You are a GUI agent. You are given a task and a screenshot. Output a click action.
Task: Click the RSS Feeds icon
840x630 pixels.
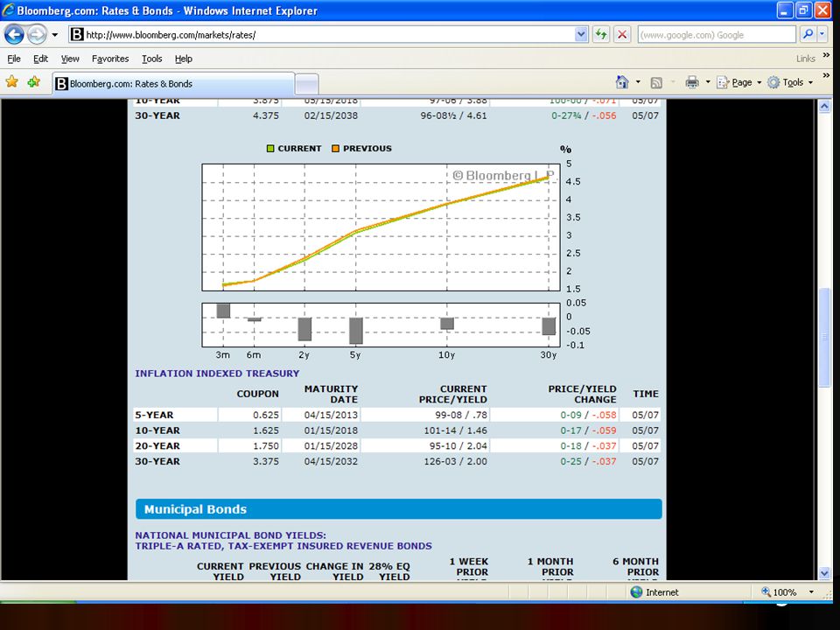tap(656, 82)
